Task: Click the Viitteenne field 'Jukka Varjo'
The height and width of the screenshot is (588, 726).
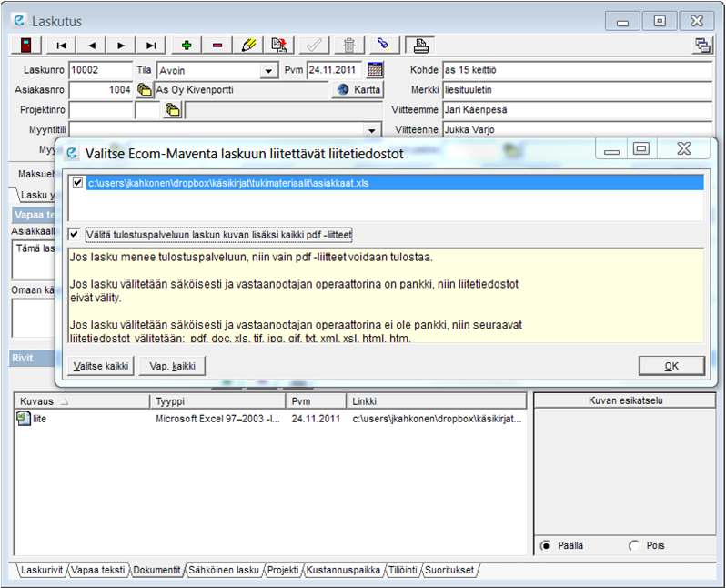Action: click(x=578, y=129)
